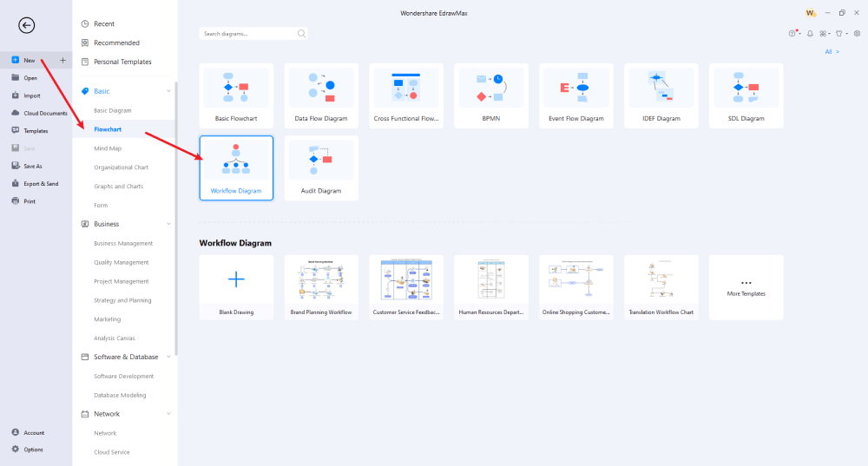The image size is (868, 466).
Task: Open the Audit Diagram card
Action: [x=321, y=167]
